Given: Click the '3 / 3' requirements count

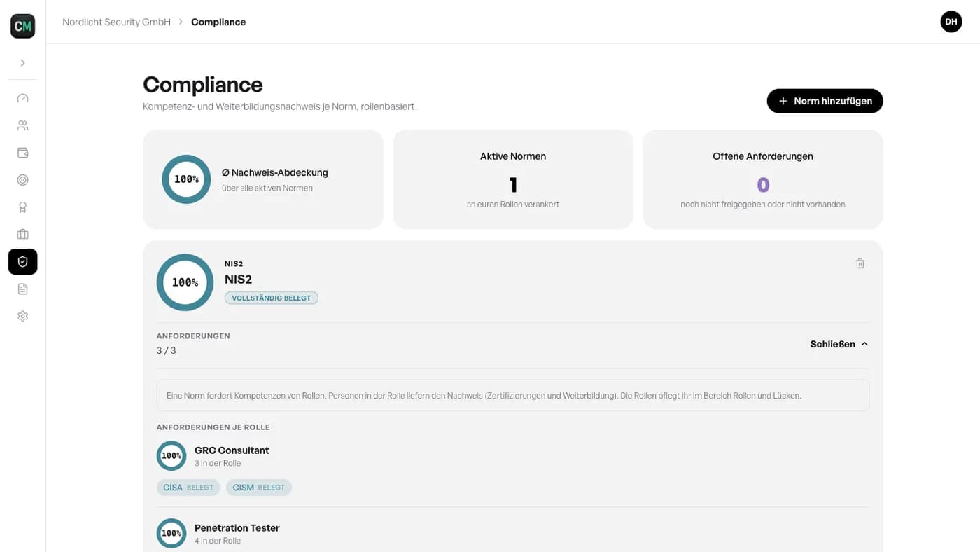Looking at the screenshot, I should [x=167, y=350].
